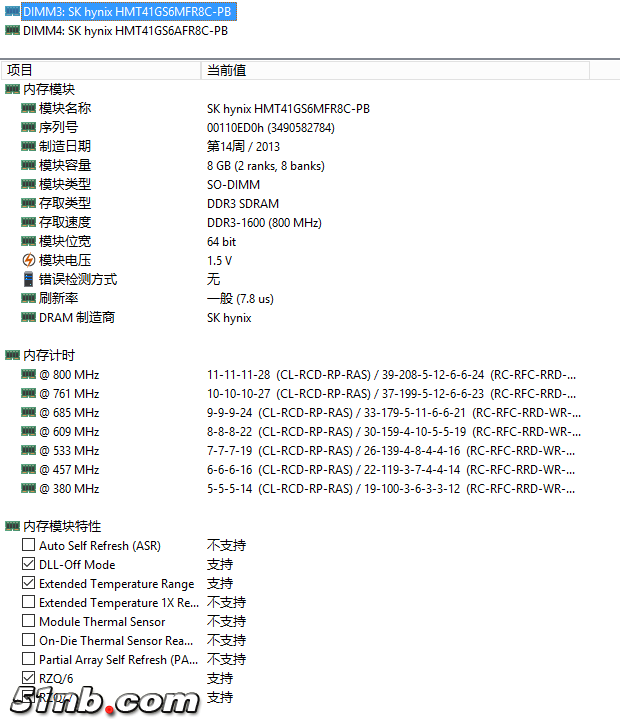Viewport: 620px width, 724px height.
Task: Click the @ 533 MHz timing icon
Action: (29, 450)
